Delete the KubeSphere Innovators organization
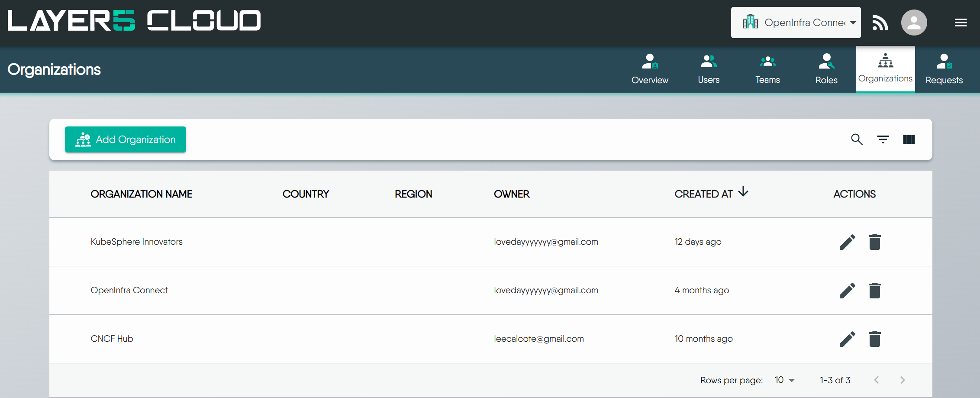The width and height of the screenshot is (980, 398). [x=874, y=242]
